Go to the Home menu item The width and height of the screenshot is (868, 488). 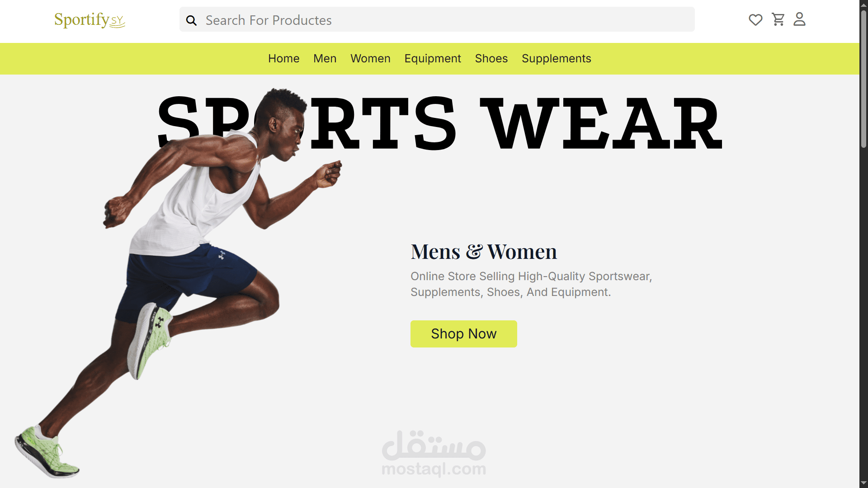[x=283, y=59]
